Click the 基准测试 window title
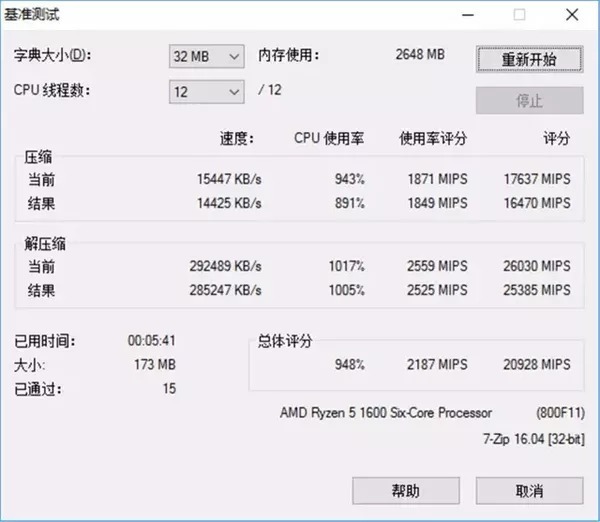Image resolution: width=600 pixels, height=522 pixels. click(40, 15)
